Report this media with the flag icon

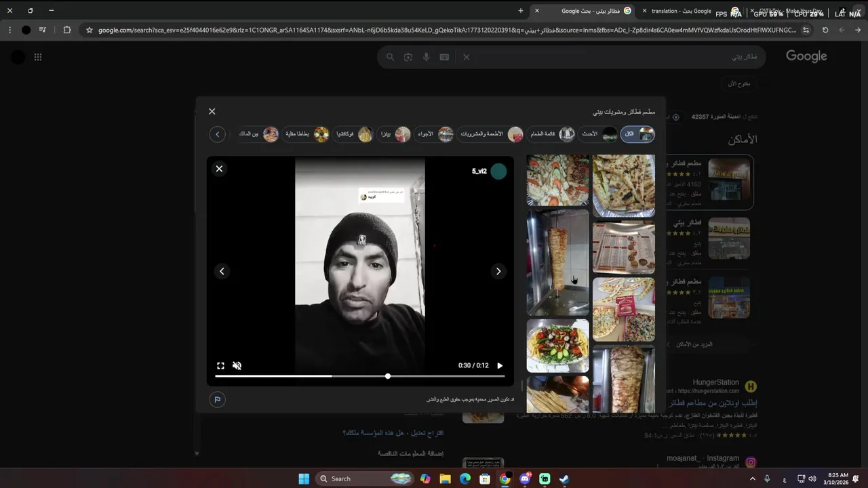(217, 399)
